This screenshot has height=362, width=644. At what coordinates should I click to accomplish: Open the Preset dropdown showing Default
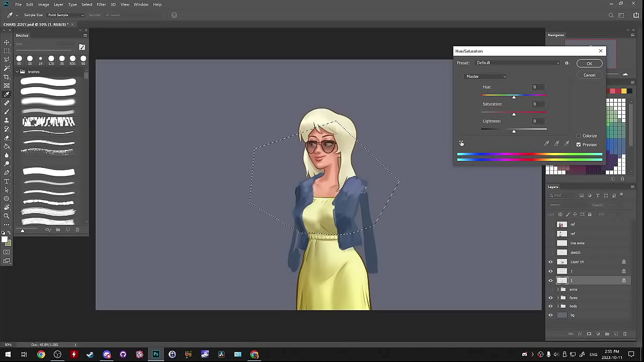(x=518, y=63)
